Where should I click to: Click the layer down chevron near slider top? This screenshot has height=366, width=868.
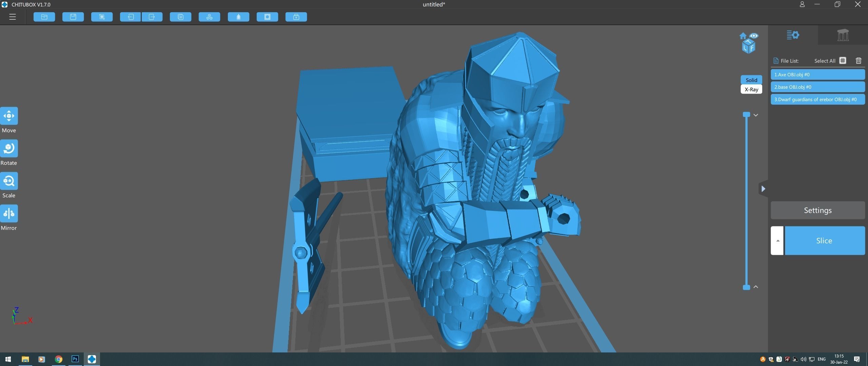coord(756,115)
